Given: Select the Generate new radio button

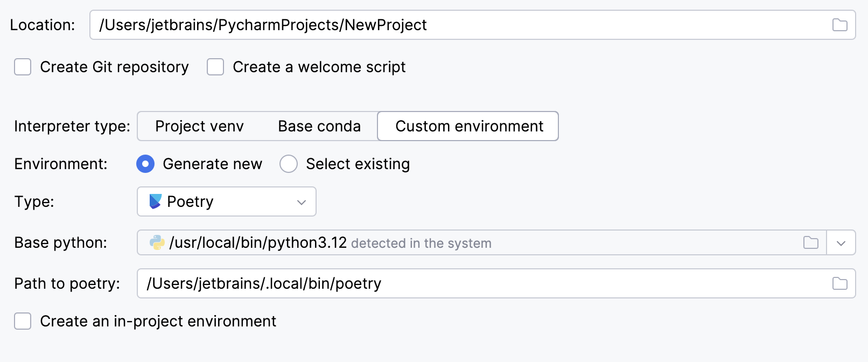Looking at the screenshot, I should coord(145,164).
